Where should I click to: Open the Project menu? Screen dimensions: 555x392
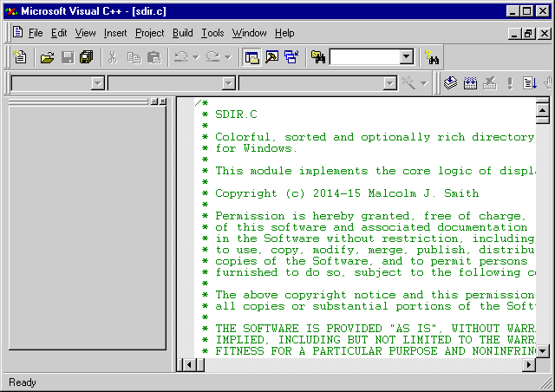pyautogui.click(x=150, y=33)
